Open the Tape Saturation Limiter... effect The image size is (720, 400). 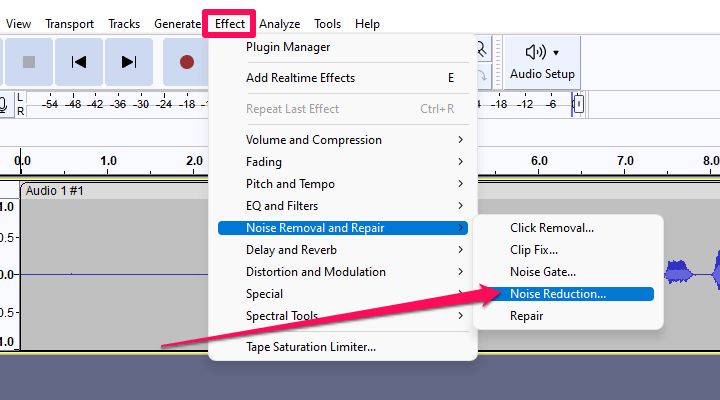click(x=311, y=347)
